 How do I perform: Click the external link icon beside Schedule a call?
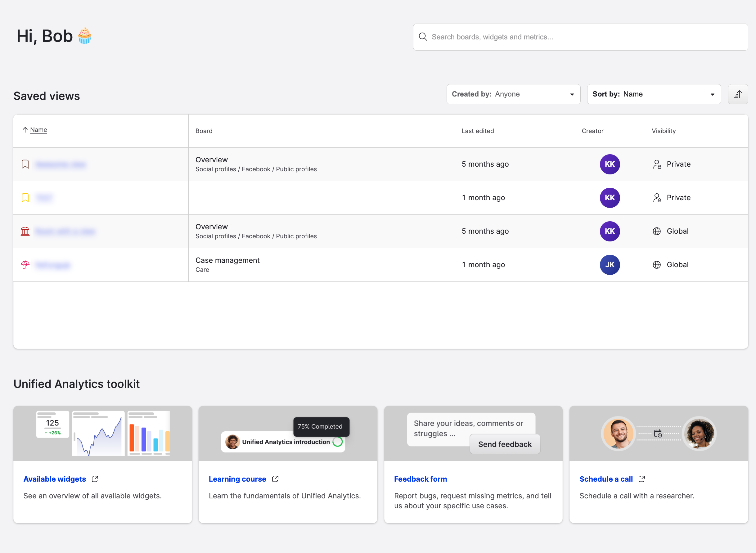point(641,479)
